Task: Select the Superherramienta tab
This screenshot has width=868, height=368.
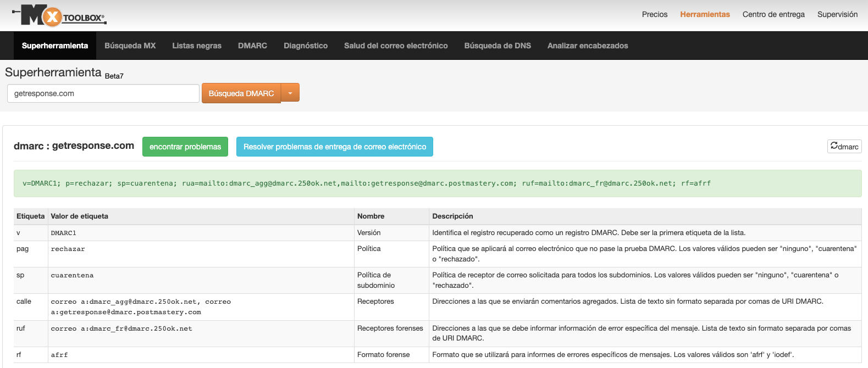Action: pos(55,46)
